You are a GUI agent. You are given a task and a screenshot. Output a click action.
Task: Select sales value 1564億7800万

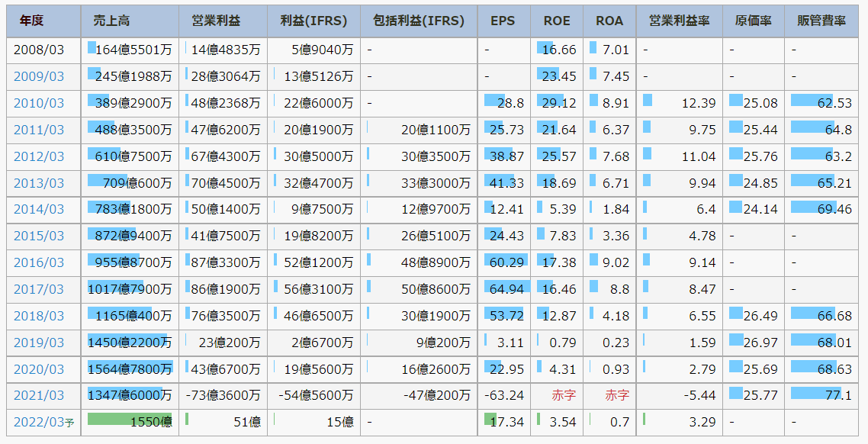click(130, 368)
